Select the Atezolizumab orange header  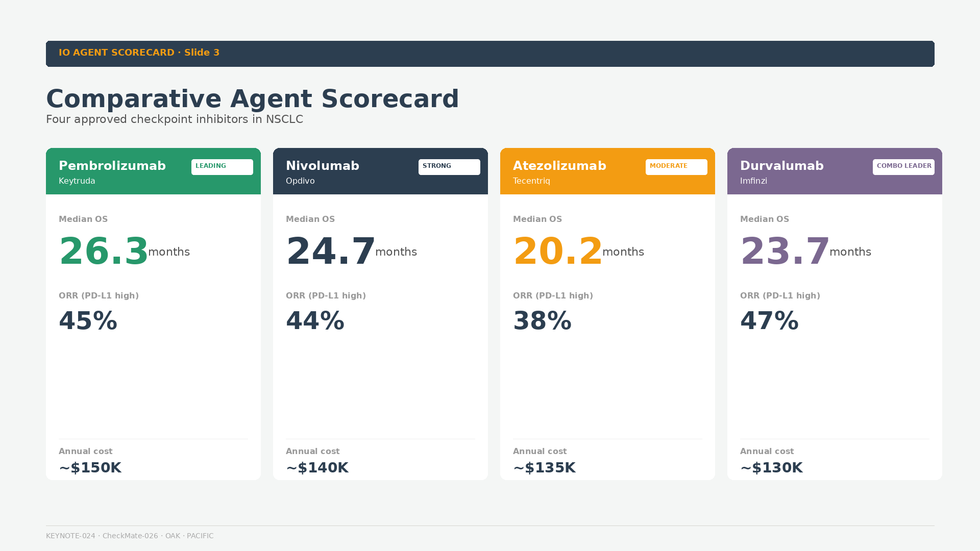pyautogui.click(x=607, y=171)
